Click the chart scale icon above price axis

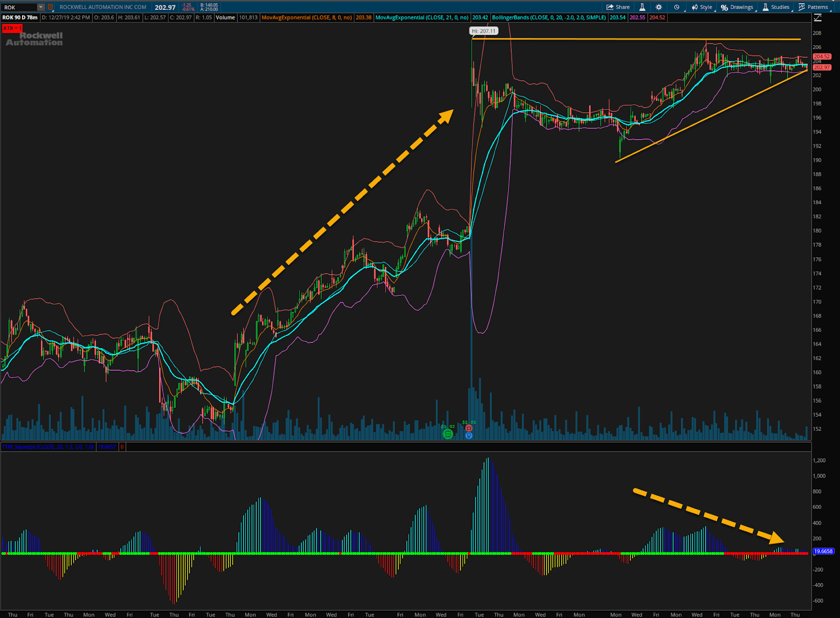tap(817, 18)
